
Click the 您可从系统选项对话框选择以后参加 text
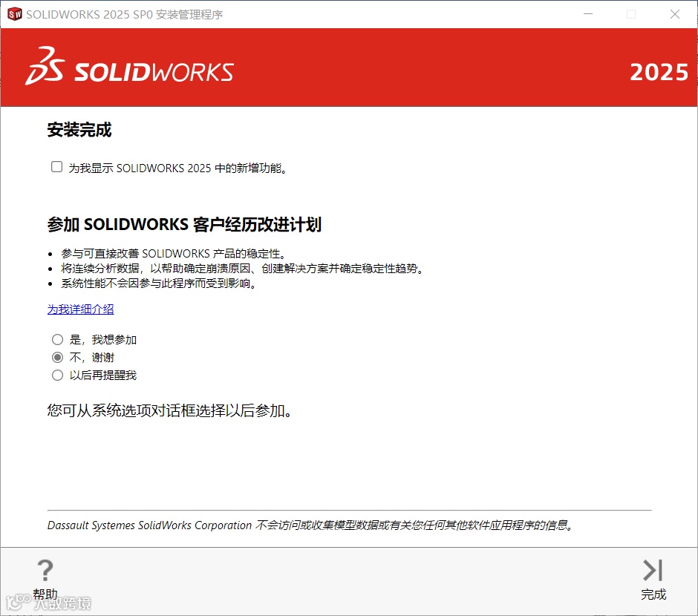169,410
